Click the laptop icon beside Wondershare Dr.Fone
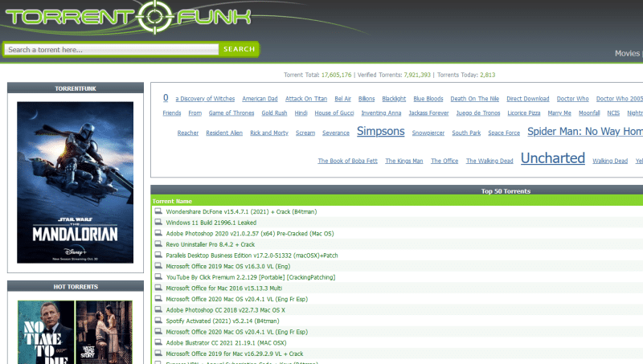The width and height of the screenshot is (643, 364). (x=158, y=211)
